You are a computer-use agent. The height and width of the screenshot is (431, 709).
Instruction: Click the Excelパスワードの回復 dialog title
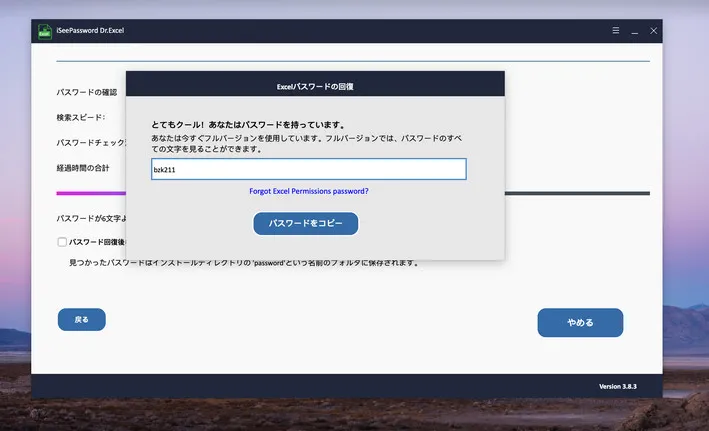click(x=315, y=86)
